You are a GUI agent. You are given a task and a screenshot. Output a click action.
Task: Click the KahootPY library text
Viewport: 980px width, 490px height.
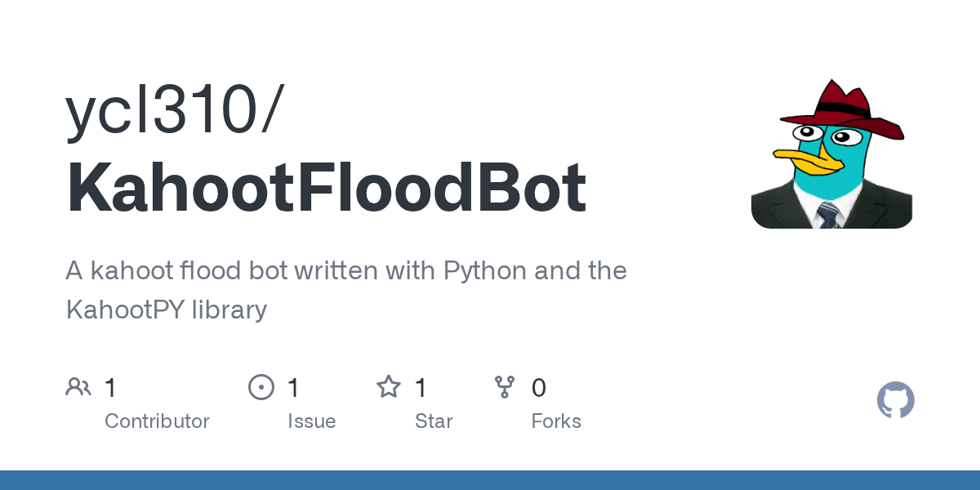(x=166, y=310)
